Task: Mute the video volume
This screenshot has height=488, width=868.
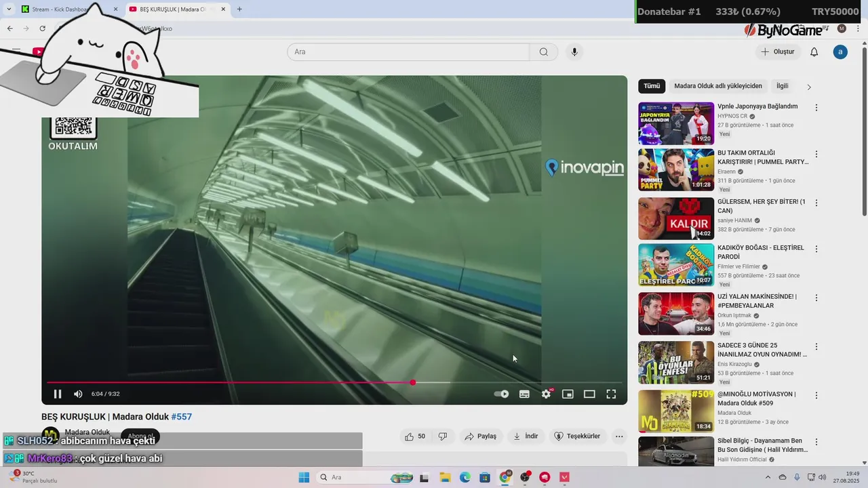Action: (x=78, y=394)
